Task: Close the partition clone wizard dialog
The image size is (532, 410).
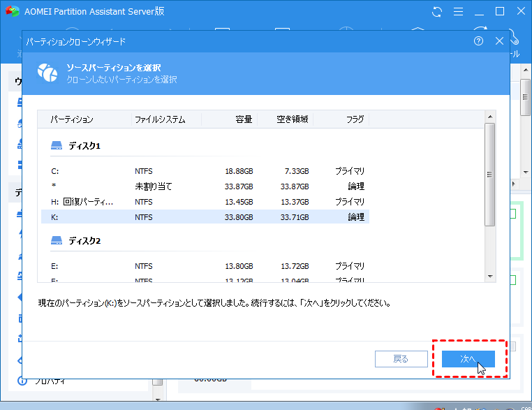Action: pos(499,41)
